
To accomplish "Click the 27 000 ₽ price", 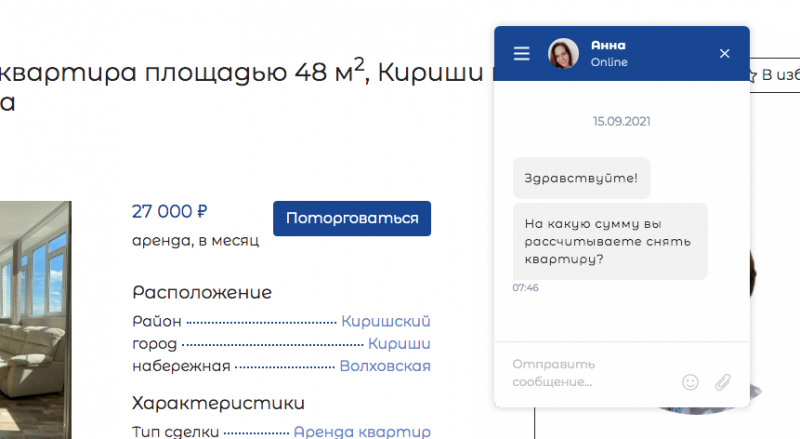I will 169,211.
